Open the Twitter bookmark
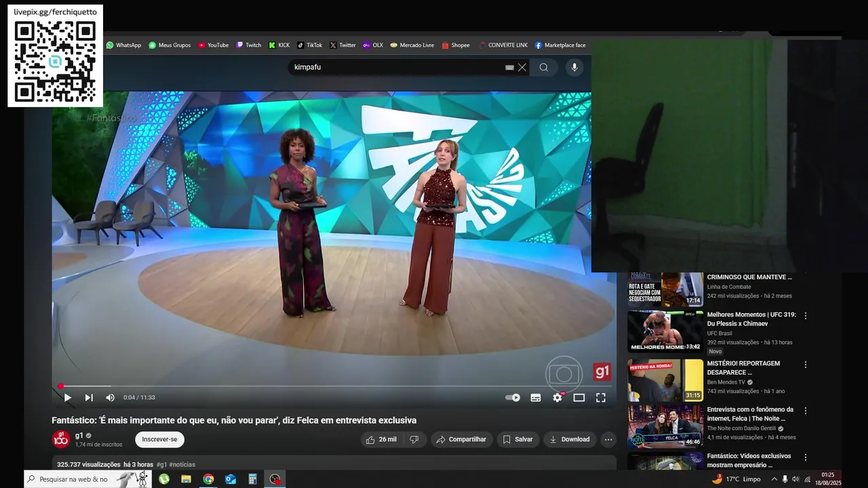 click(342, 45)
